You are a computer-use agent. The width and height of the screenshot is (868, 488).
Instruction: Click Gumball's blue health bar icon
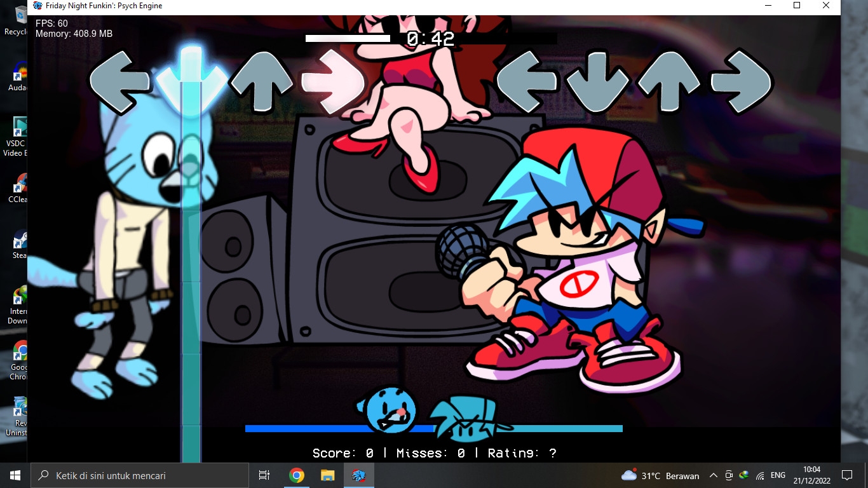388,410
